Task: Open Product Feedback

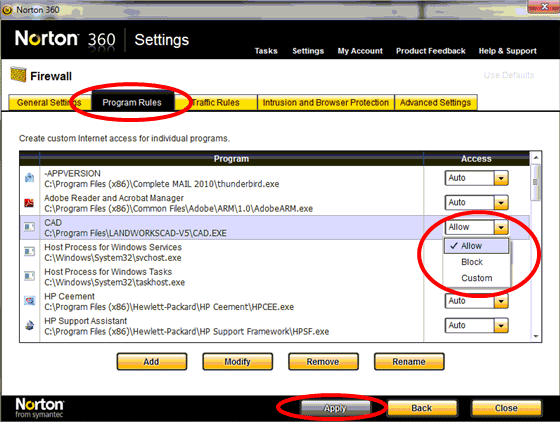Action: pyautogui.click(x=430, y=51)
